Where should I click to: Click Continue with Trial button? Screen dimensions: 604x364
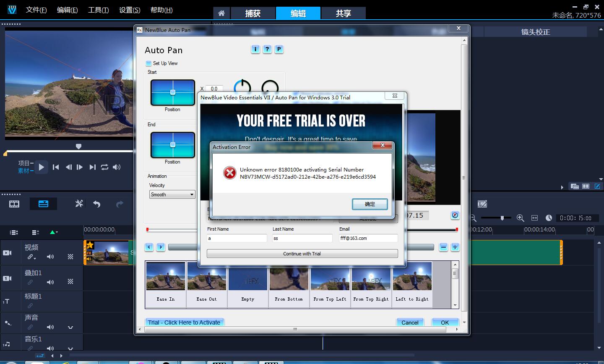[x=302, y=254]
